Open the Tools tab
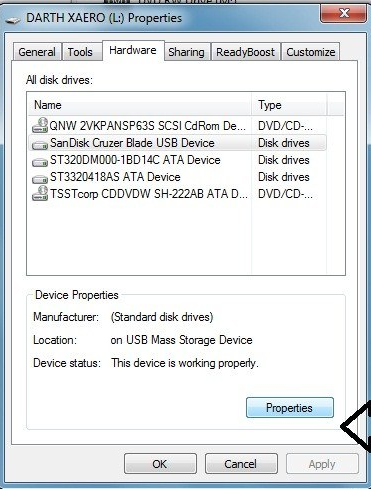This screenshot has width=371, height=489. (x=80, y=52)
